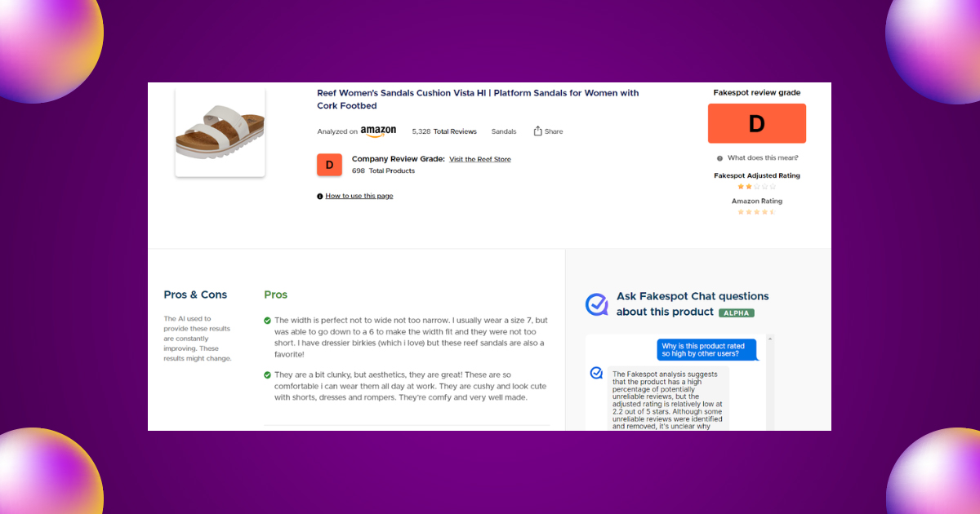
Task: Click the Share icon
Action: click(x=538, y=131)
